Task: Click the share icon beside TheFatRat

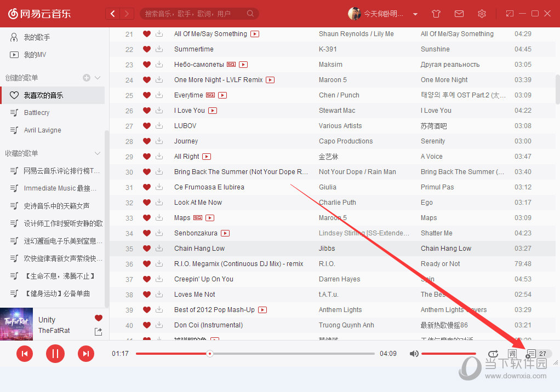Action: click(98, 331)
